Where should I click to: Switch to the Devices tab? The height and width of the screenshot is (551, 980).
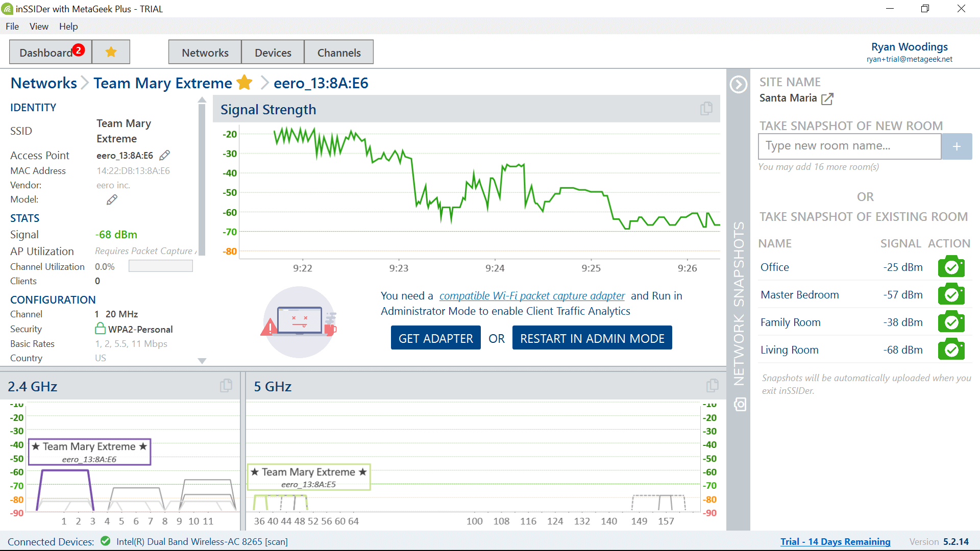(x=273, y=52)
